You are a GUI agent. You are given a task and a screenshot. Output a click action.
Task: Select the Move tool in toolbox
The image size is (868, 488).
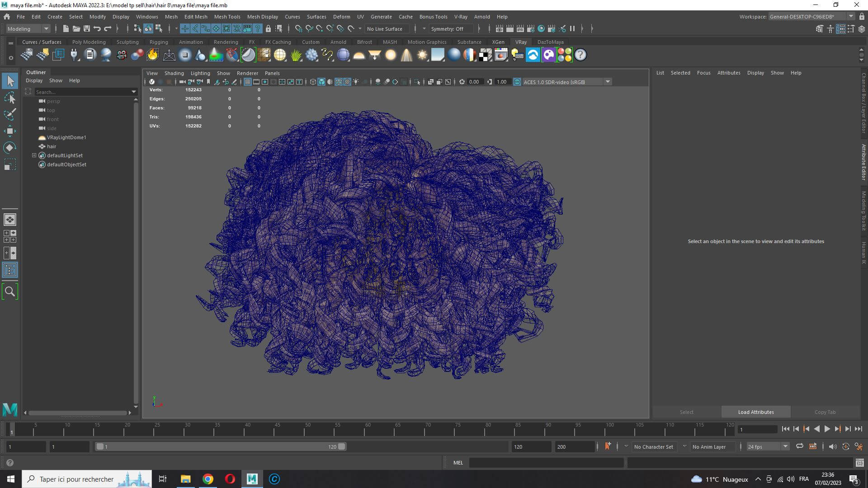tap(9, 131)
